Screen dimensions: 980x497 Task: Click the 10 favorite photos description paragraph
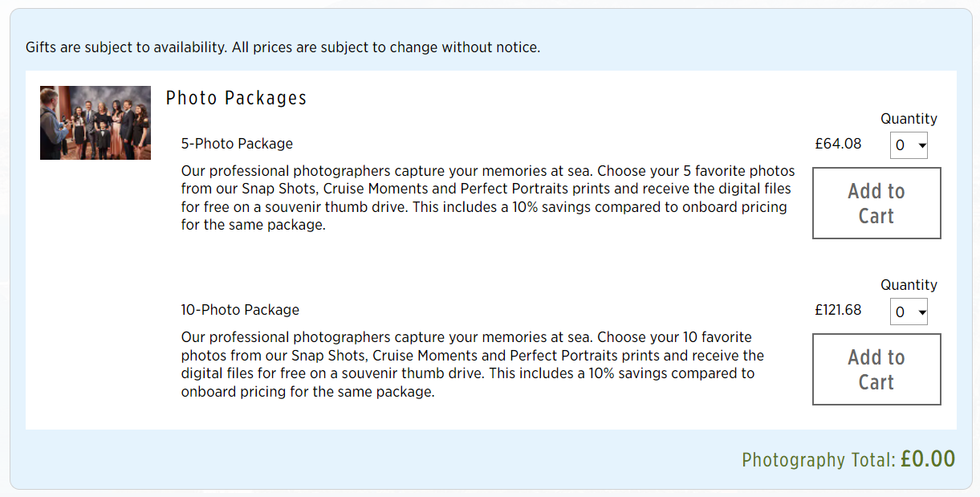pyautogui.click(x=472, y=365)
